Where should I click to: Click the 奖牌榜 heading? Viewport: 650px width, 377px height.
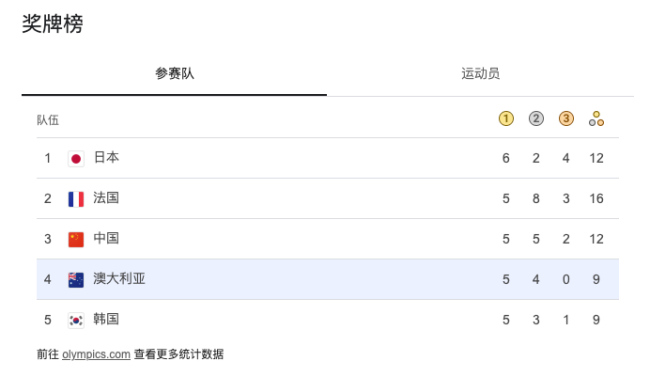[52, 23]
